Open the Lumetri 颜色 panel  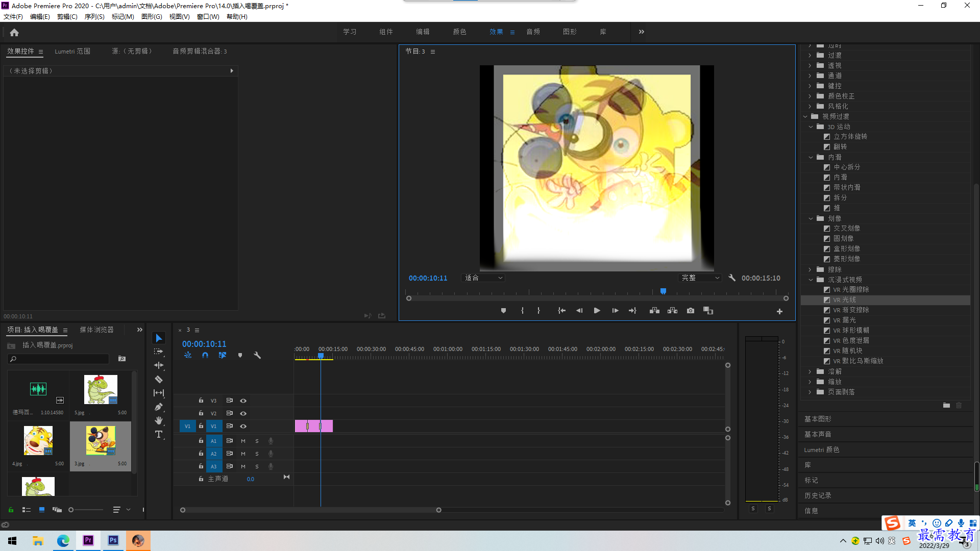(822, 449)
